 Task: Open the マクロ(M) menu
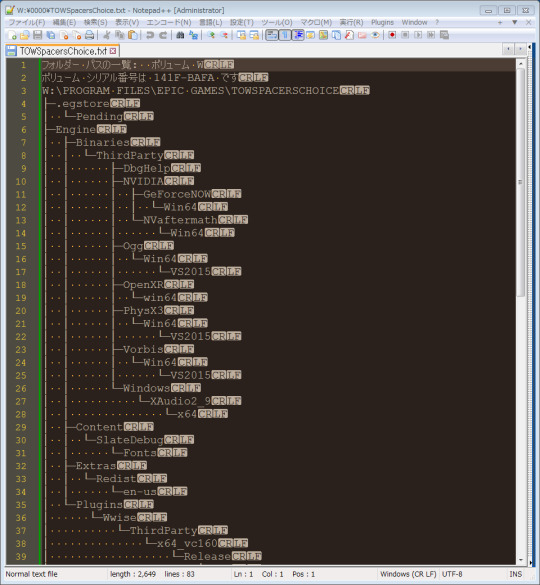pos(316,22)
